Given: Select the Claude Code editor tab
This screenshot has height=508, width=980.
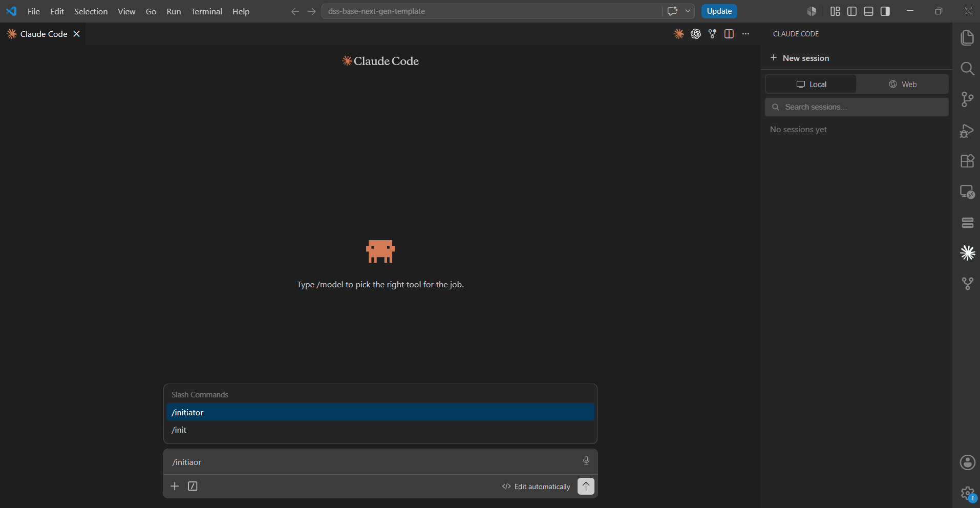Looking at the screenshot, I should pos(43,34).
